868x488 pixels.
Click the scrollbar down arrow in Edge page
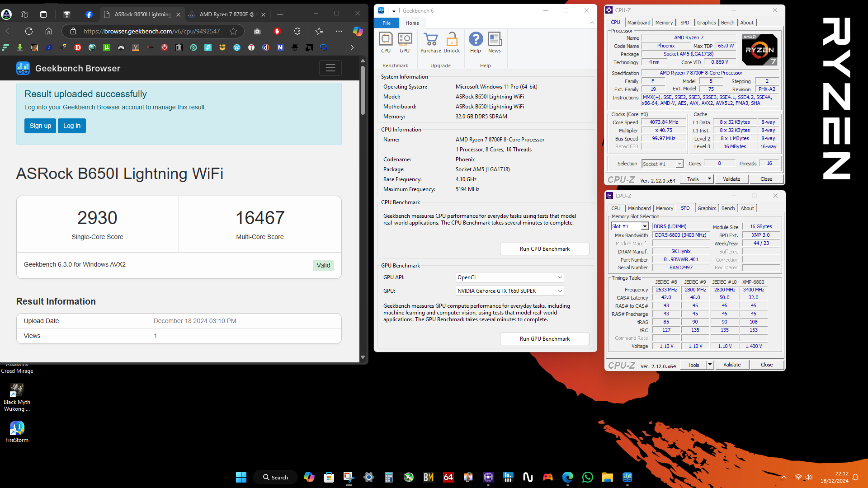pos(363,357)
